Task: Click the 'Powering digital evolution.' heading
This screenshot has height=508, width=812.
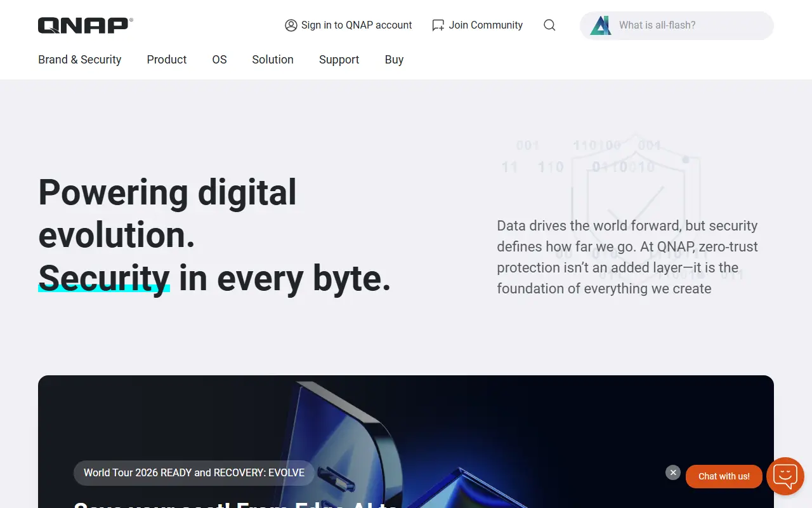Action: click(x=167, y=213)
